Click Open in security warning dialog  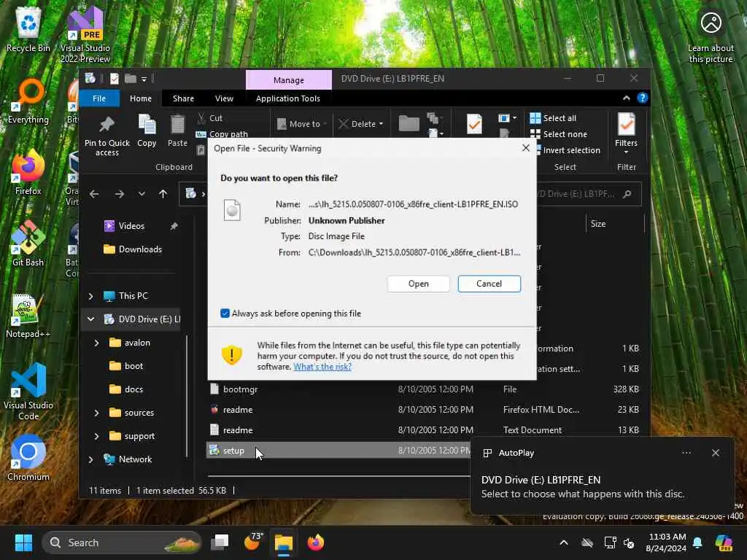click(x=418, y=284)
